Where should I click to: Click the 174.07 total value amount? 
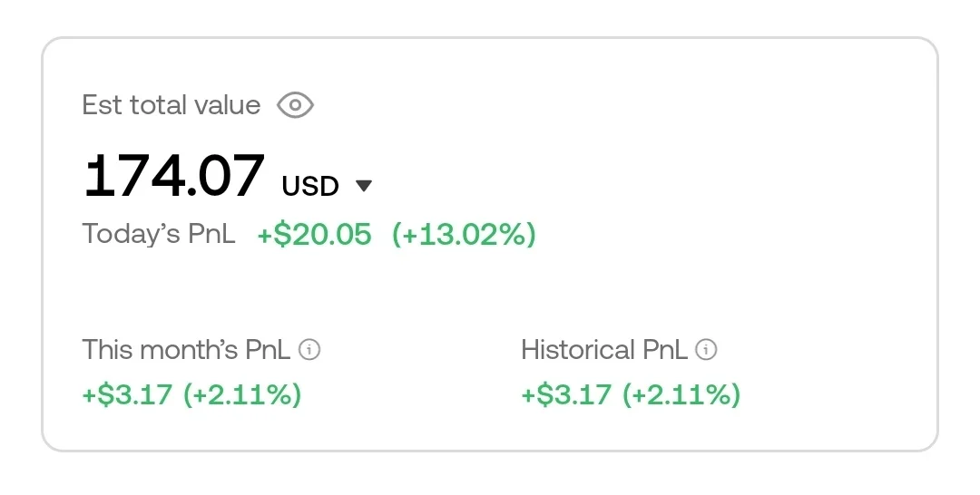[x=174, y=176]
